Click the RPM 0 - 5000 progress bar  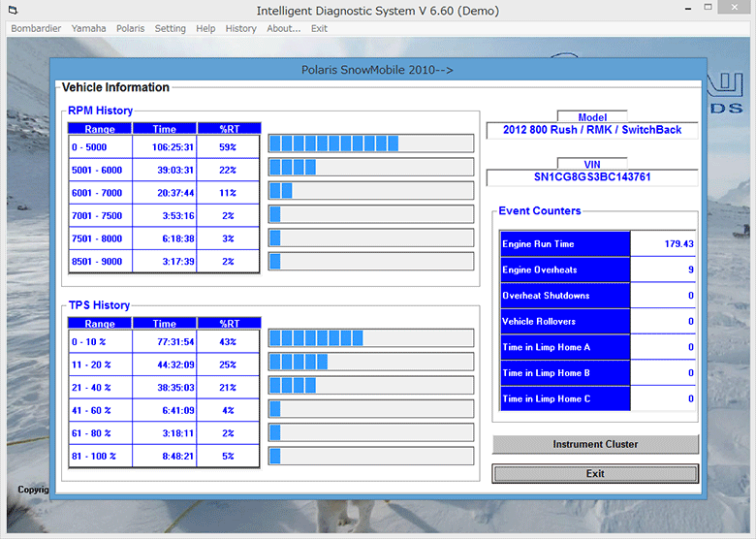pyautogui.click(x=371, y=143)
